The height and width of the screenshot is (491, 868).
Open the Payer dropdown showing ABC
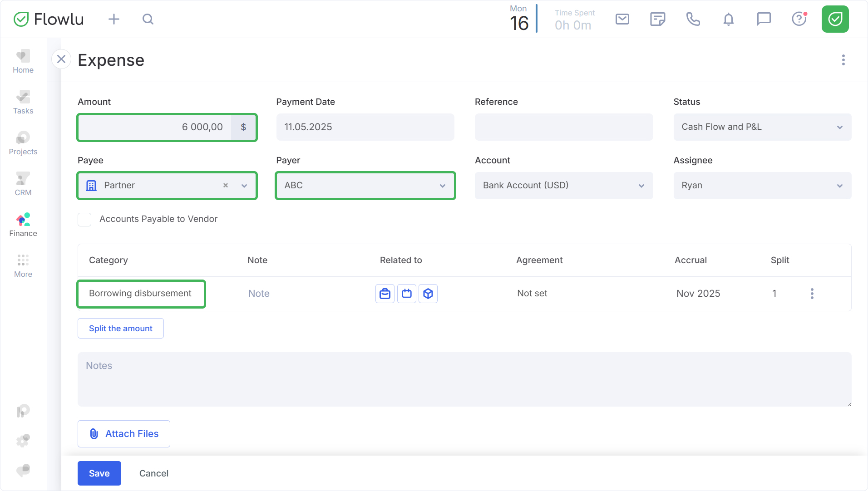pyautogui.click(x=365, y=186)
